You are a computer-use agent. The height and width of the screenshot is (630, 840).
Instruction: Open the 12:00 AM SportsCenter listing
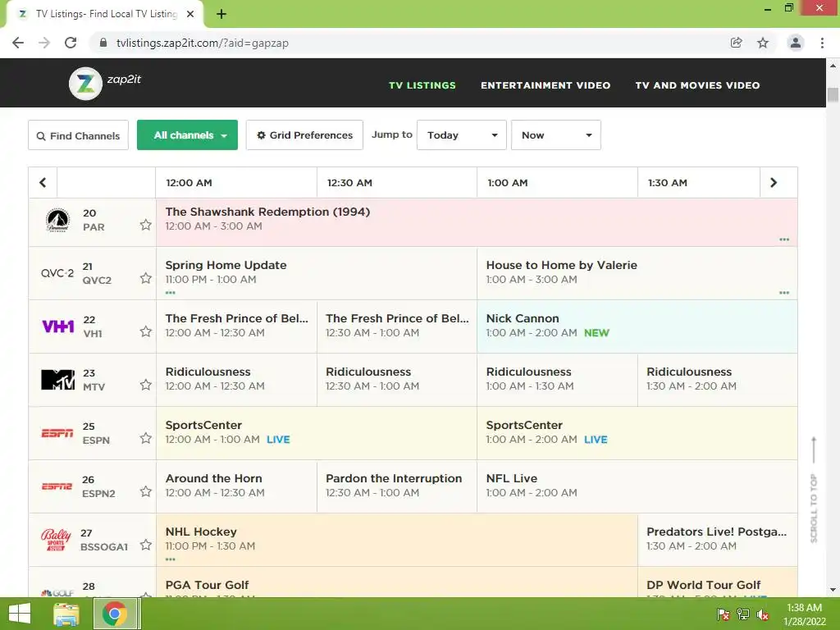(317, 433)
